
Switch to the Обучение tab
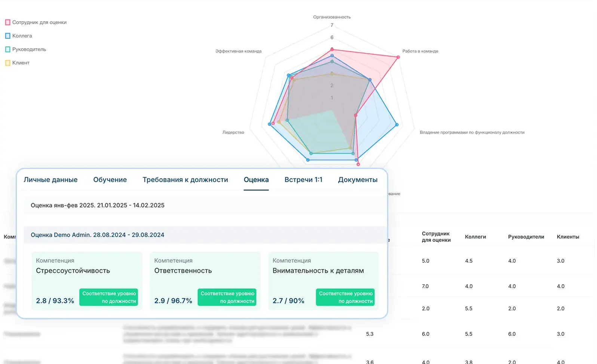pos(110,180)
